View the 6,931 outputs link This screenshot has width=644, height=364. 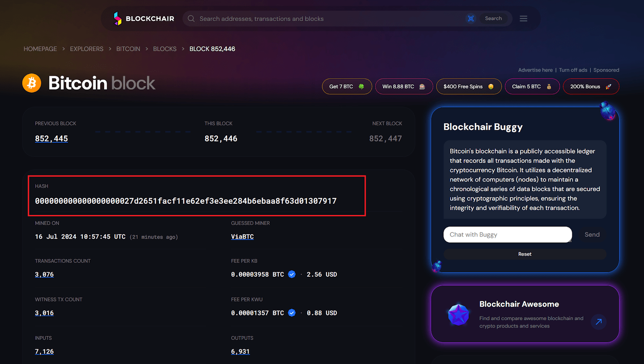[240, 351]
